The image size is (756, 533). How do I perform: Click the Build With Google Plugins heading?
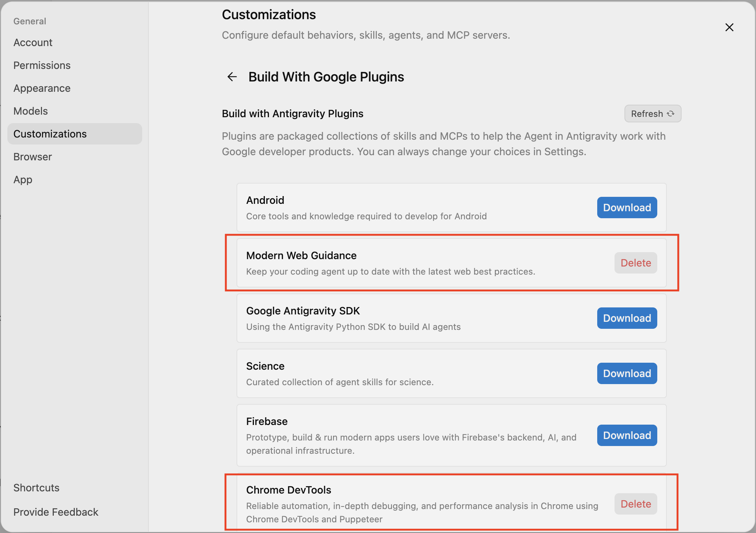(326, 77)
